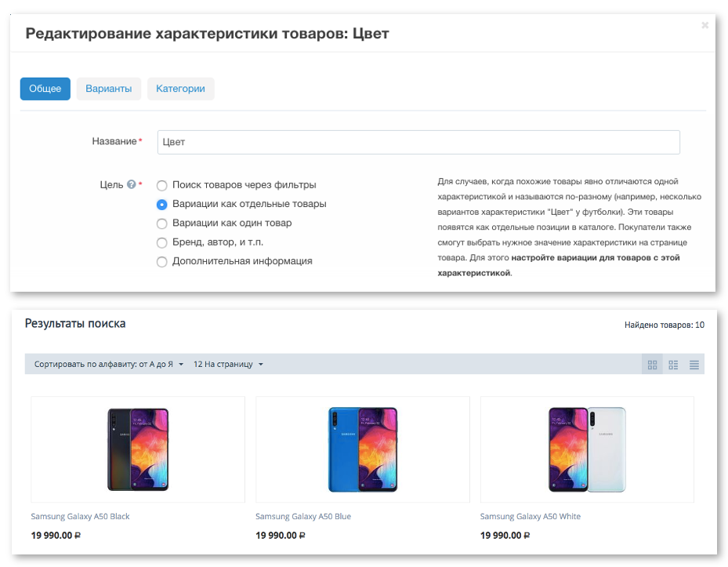Click 'Результаты поиска' heading
This screenshot has width=728, height=567.
click(75, 323)
